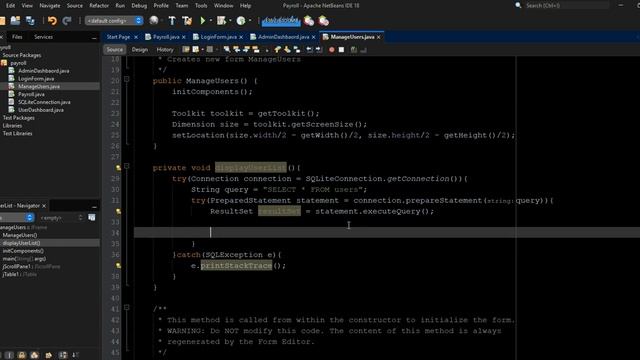640x360 pixels.
Task: Click the red Start Macro Recording icon
Action: 331,50
